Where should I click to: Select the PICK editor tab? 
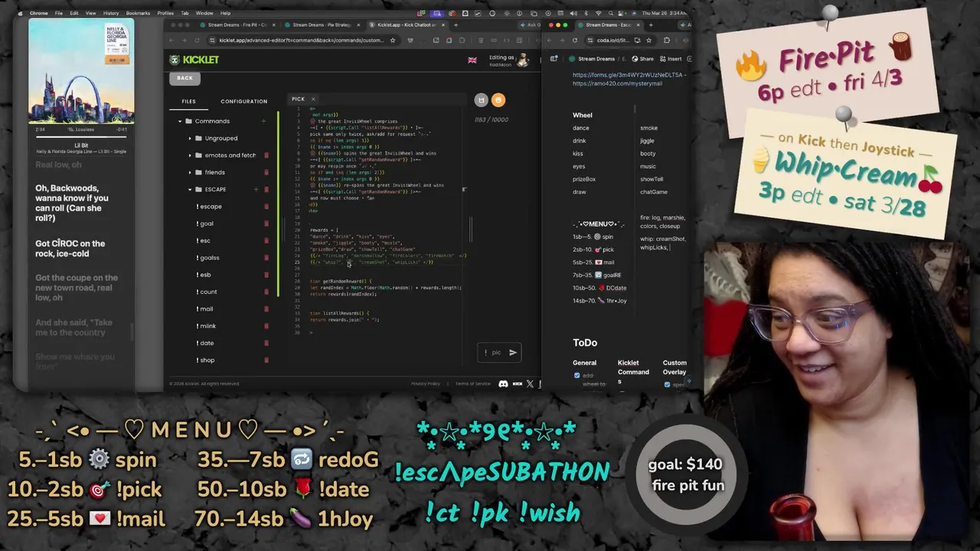point(298,99)
